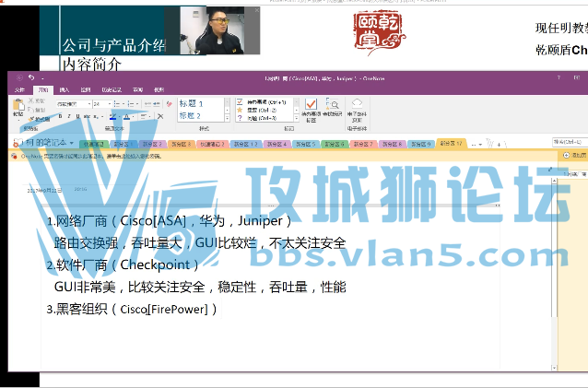Image resolution: width=588 pixels, height=388 pixels.
Task: Open the 新分区 6 section tab
Action: (335, 144)
